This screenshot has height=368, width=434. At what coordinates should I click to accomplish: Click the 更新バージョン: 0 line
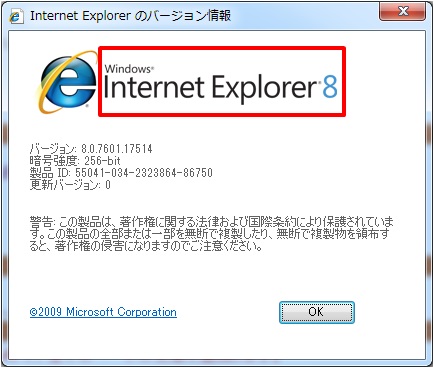(70, 185)
